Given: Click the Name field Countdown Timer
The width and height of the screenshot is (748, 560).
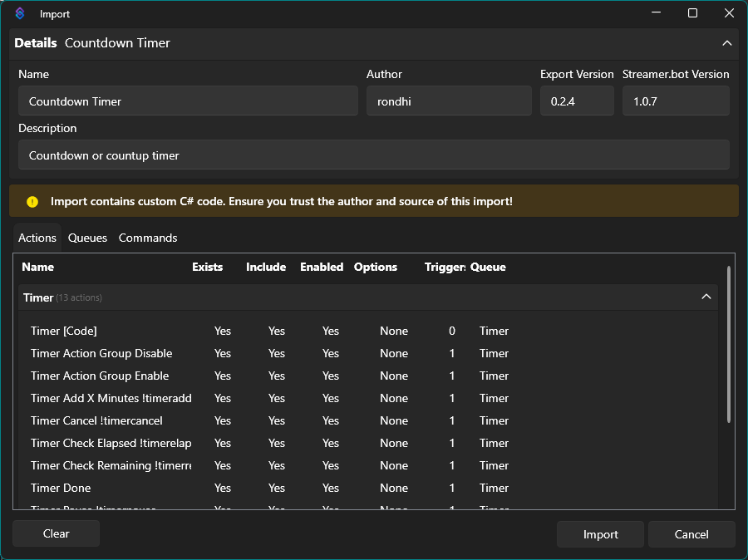Looking at the screenshot, I should [188, 101].
